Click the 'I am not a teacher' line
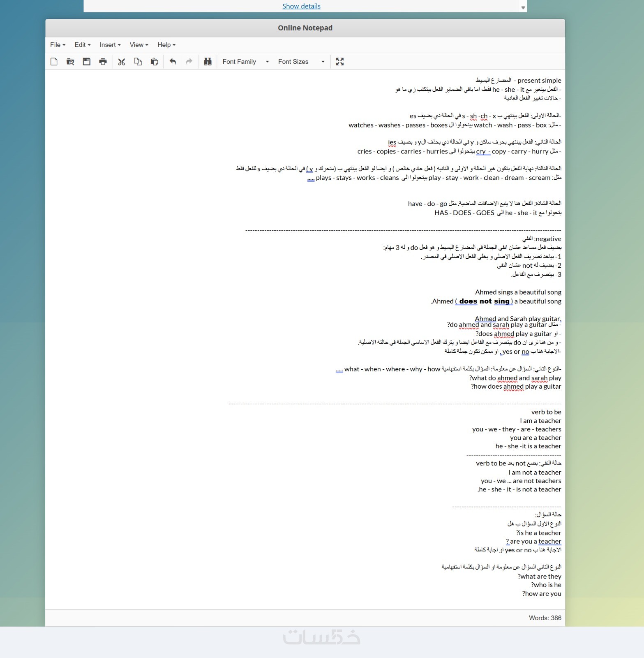Image resolution: width=644 pixels, height=658 pixels. (535, 473)
